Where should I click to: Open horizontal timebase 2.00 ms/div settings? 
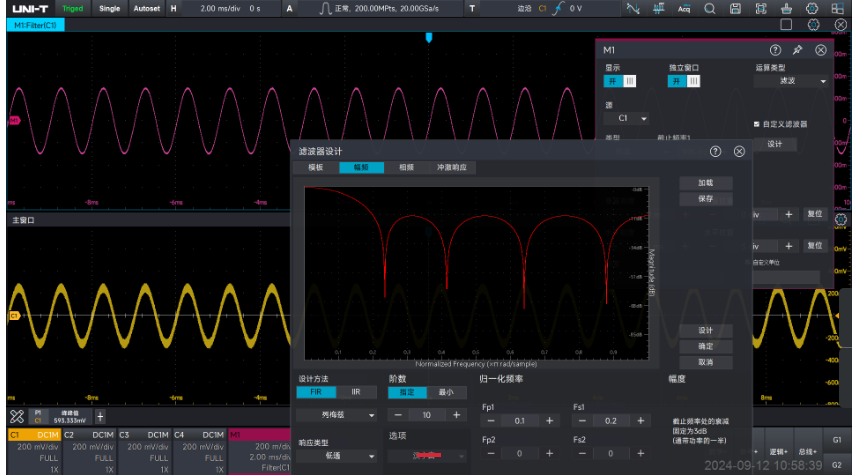(x=220, y=9)
